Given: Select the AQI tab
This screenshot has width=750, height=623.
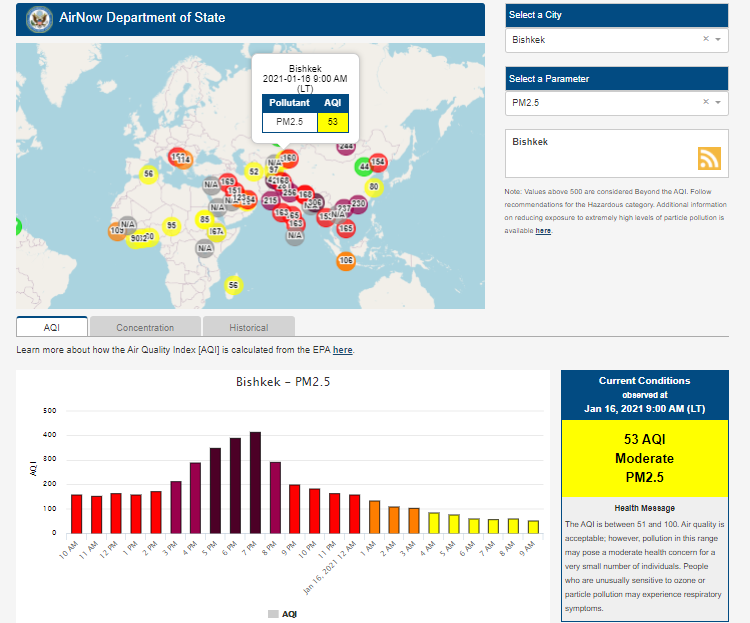Looking at the screenshot, I should click(x=52, y=327).
